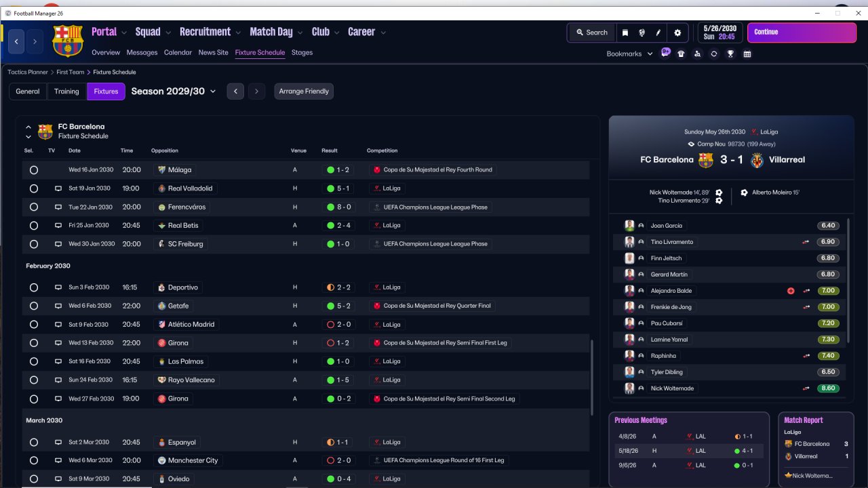Select the Getafe fixture radio button
This screenshot has height=488, width=868.
click(x=33, y=306)
